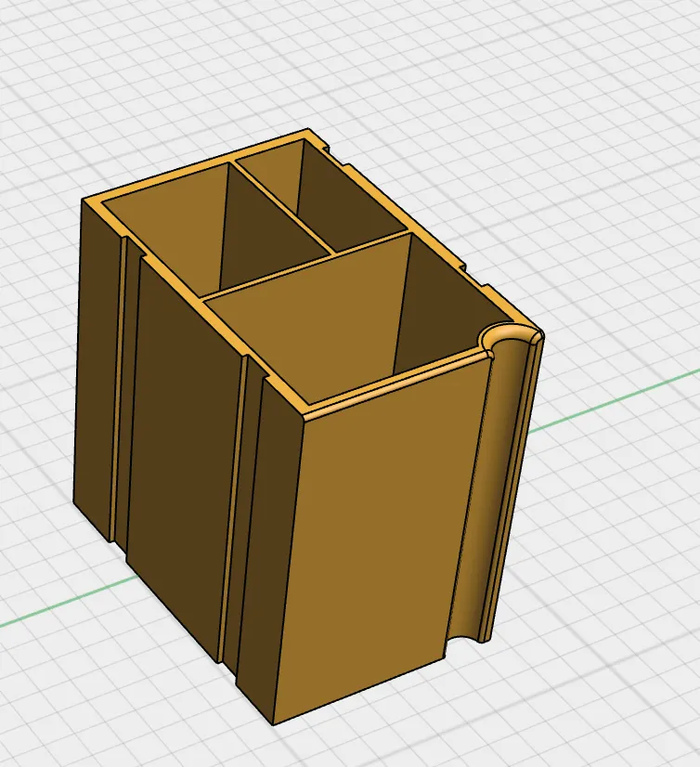This screenshot has width=700, height=767.
Task: Click the bottom end of the corner groove
Action: tap(466, 639)
